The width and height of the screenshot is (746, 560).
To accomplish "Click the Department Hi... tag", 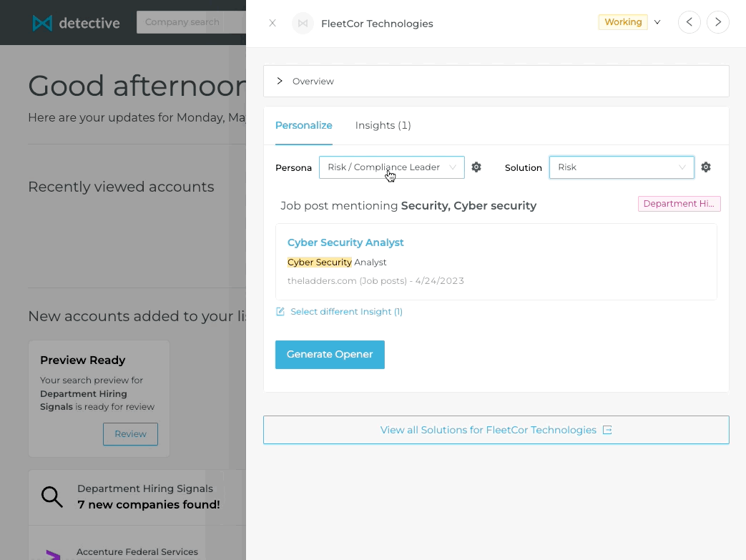I will pos(679,204).
